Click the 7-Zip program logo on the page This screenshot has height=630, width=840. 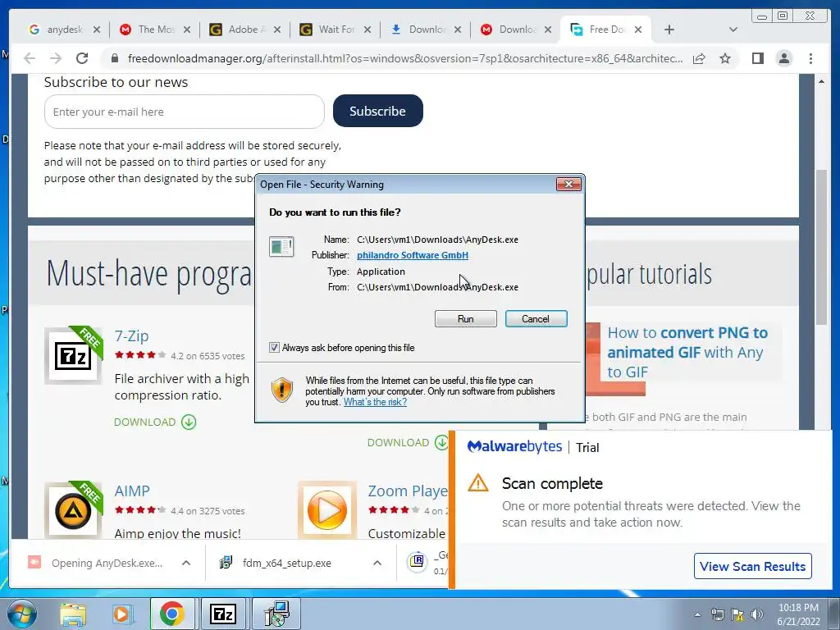[73, 355]
